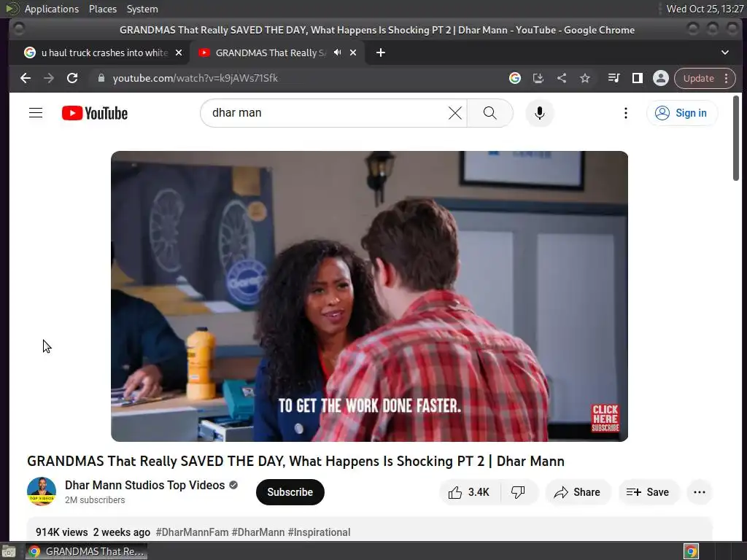Go back with the browser back arrow
This screenshot has width=747, height=560.
26,78
